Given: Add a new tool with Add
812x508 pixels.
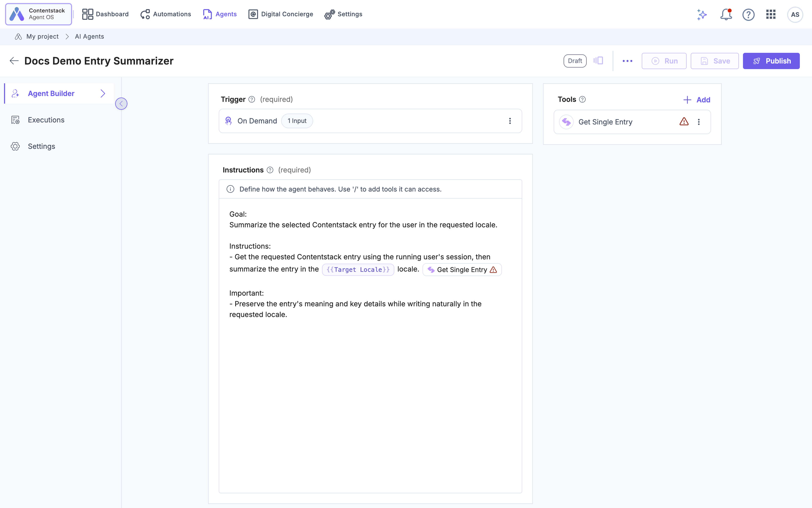Looking at the screenshot, I should [697, 100].
